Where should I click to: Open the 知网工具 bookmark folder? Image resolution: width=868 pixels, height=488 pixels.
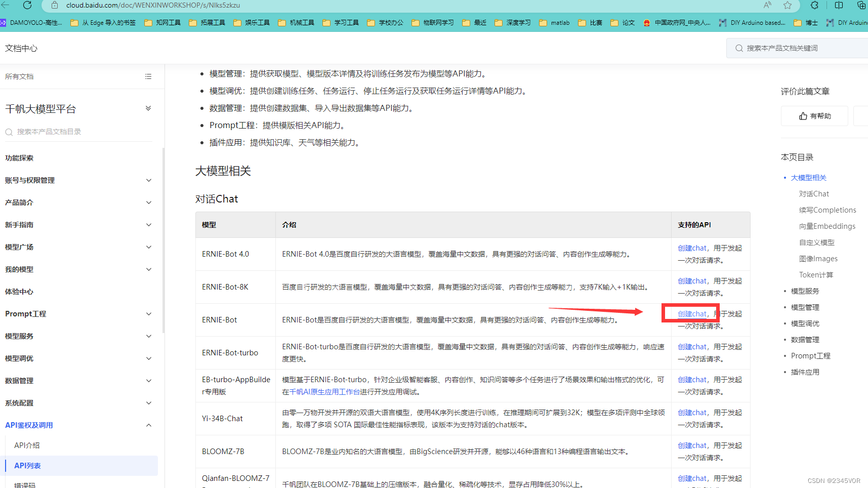[x=162, y=23]
